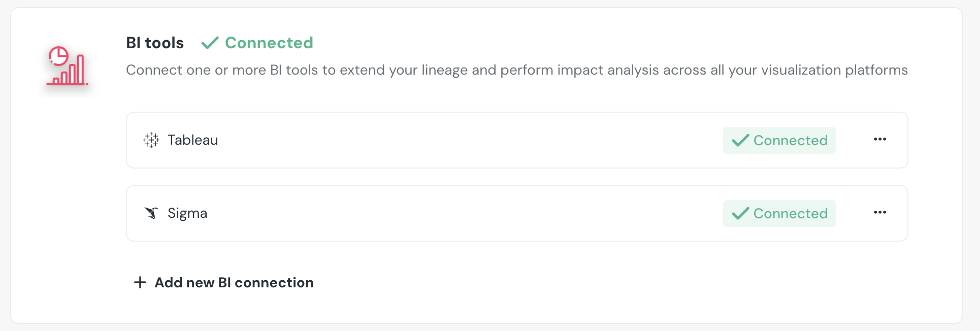Click the BI tools section heading
The height and width of the screenshot is (331, 980).
coord(155,43)
